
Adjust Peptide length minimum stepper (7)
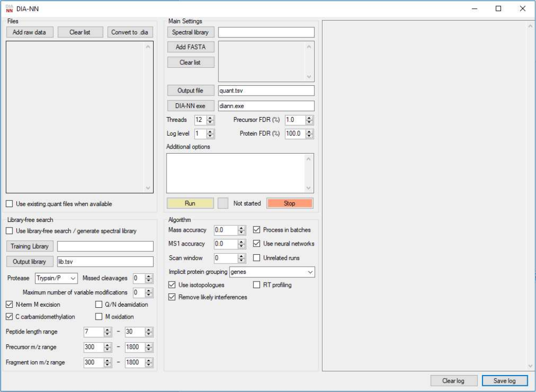(x=108, y=332)
